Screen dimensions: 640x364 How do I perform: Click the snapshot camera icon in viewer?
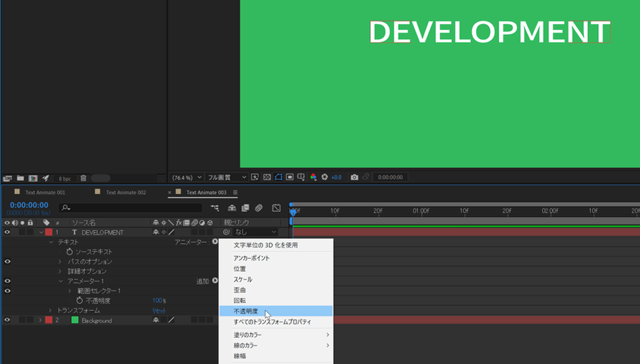354,177
